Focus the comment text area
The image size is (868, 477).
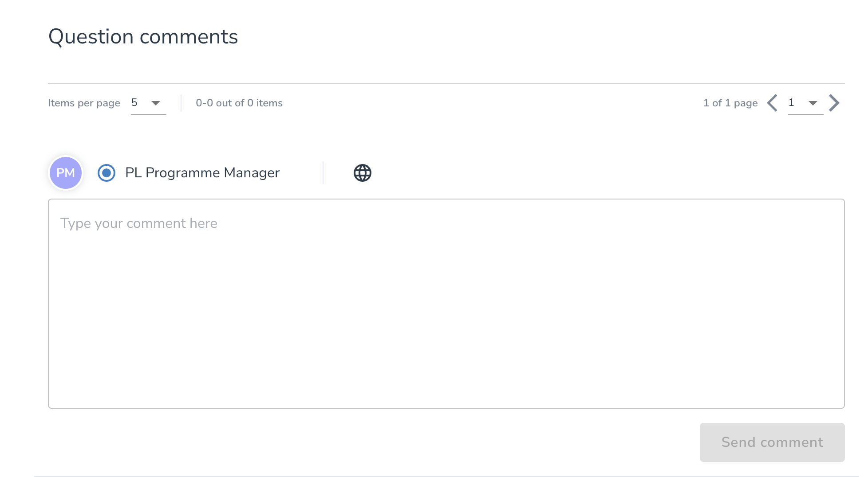pos(446,304)
